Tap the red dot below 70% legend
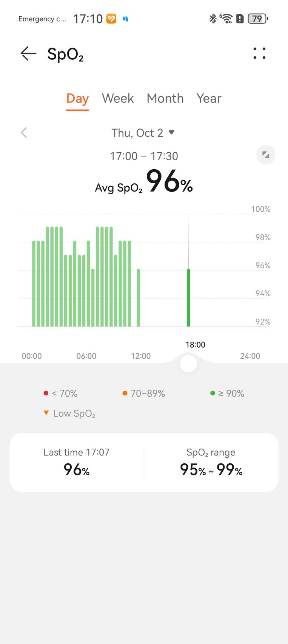This screenshot has height=644, width=288. point(46,393)
